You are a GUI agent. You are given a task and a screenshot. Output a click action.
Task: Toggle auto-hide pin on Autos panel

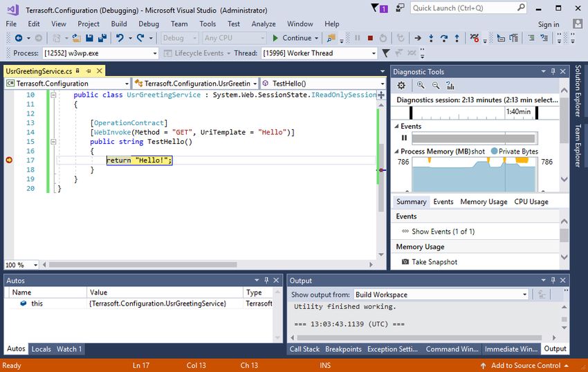click(x=266, y=280)
